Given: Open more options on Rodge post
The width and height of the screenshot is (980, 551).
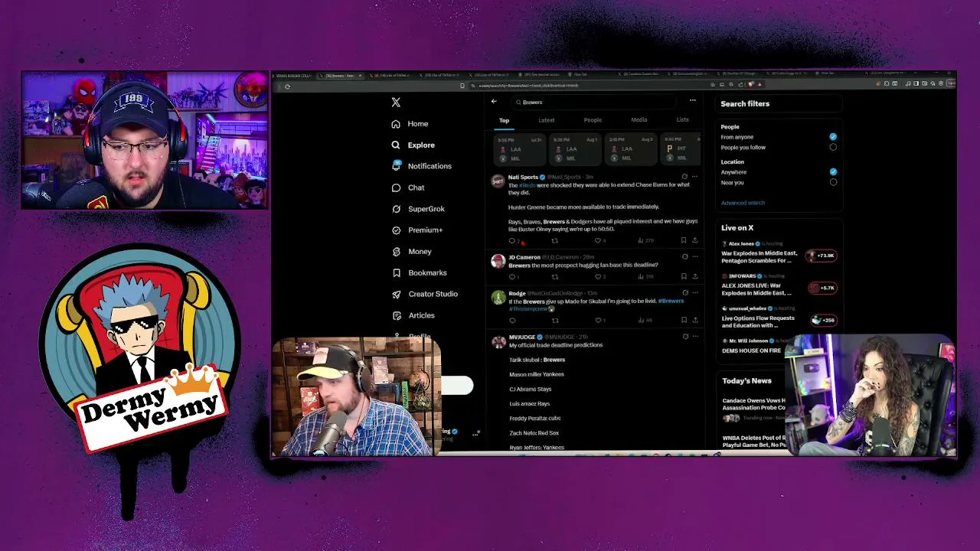Looking at the screenshot, I should [694, 293].
